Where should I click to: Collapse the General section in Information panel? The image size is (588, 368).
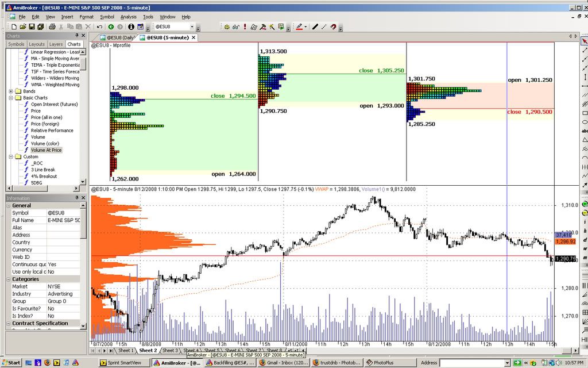tap(8, 205)
